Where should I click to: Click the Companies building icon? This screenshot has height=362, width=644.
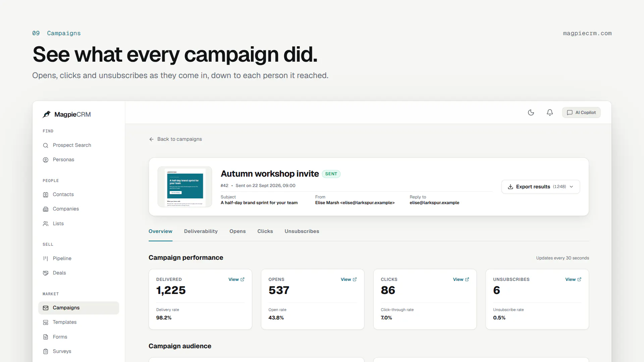click(46, 209)
